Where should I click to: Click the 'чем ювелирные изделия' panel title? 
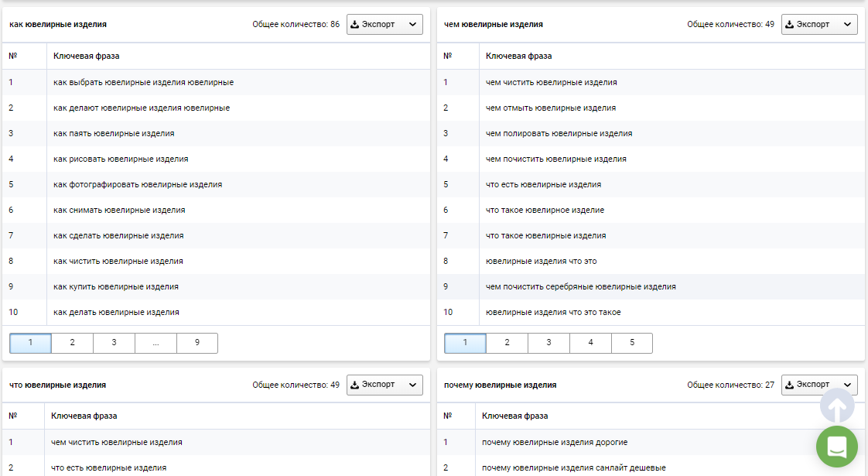[x=494, y=25]
